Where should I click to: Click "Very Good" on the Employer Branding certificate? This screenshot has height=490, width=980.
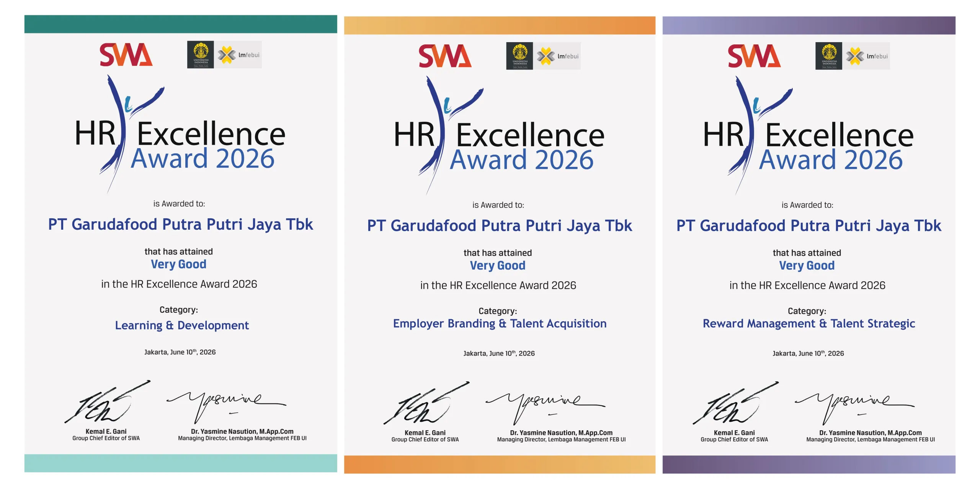[x=498, y=266]
